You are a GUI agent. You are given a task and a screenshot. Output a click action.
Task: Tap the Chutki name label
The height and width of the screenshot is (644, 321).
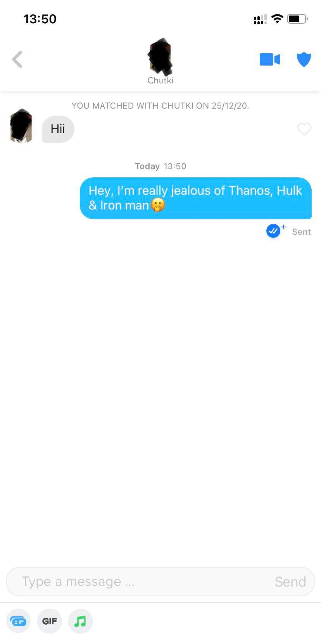pos(160,80)
